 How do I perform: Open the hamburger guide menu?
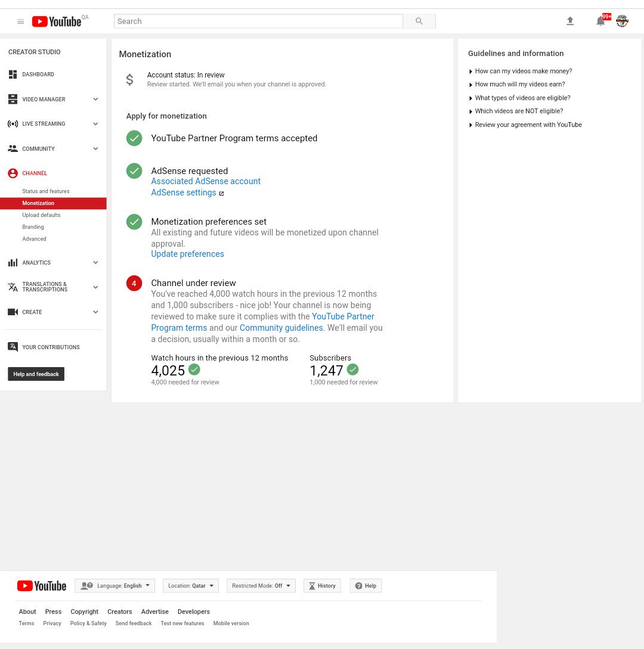coord(20,21)
